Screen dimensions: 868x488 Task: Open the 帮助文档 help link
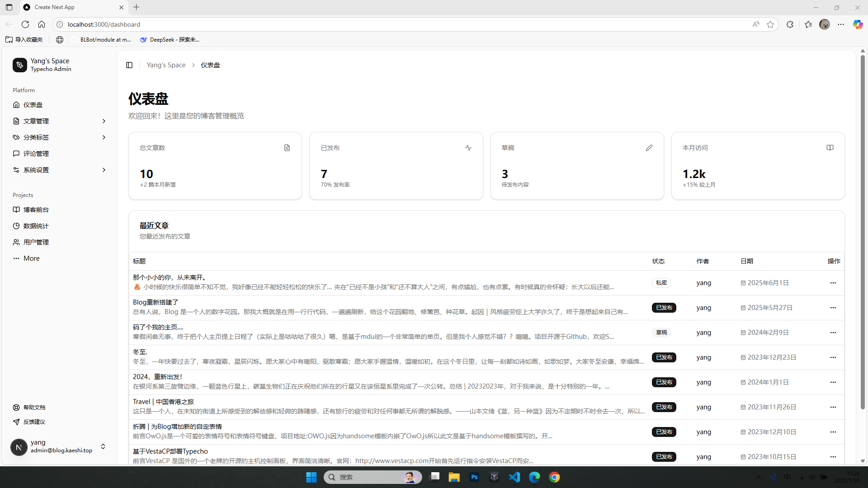point(34,408)
